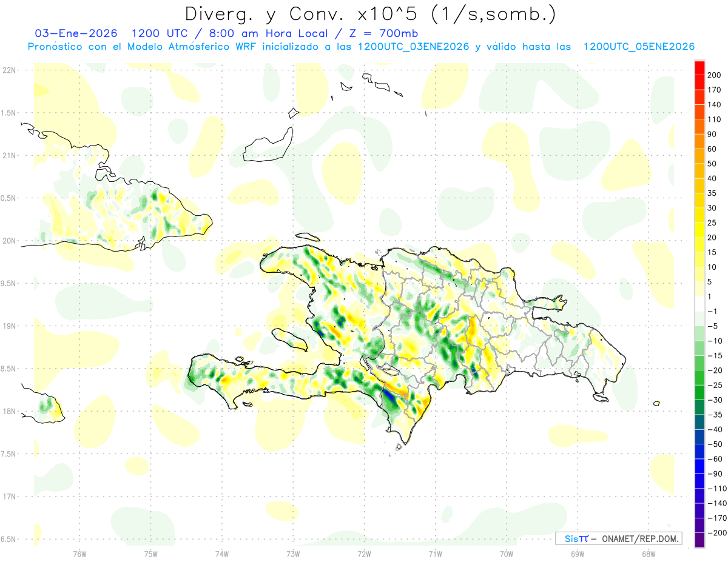Click the '19N' latitude label
This screenshot has height=562, width=728.
[9, 326]
